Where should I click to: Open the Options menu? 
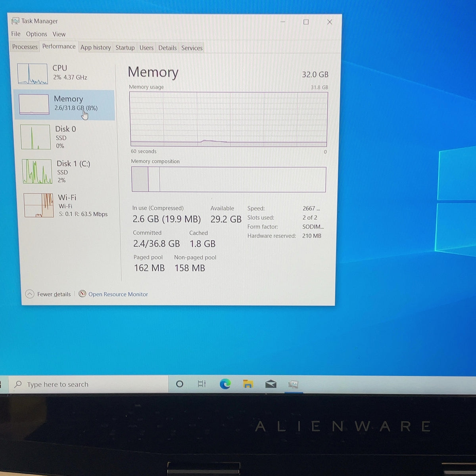[36, 34]
